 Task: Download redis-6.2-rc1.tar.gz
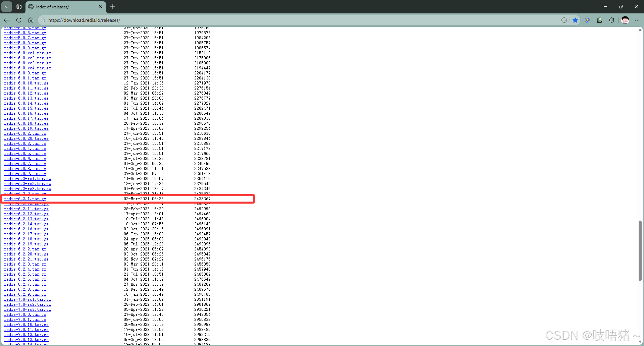coord(28,179)
